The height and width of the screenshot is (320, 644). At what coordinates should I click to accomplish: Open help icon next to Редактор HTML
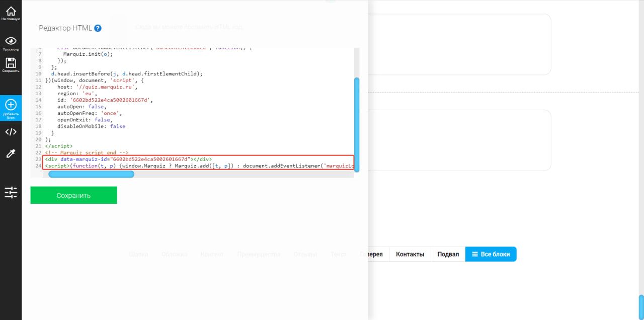point(98,28)
